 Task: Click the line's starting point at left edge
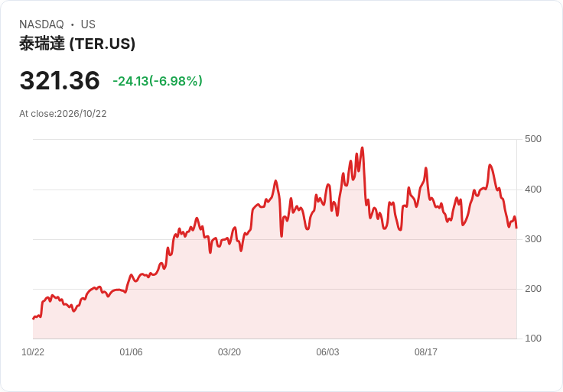click(33, 319)
